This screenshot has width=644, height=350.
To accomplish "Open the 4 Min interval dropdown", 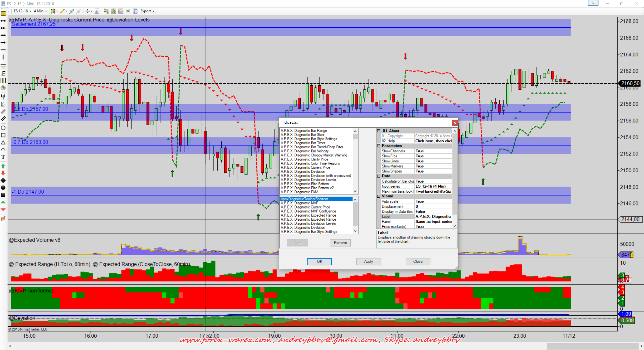I will click(40, 11).
